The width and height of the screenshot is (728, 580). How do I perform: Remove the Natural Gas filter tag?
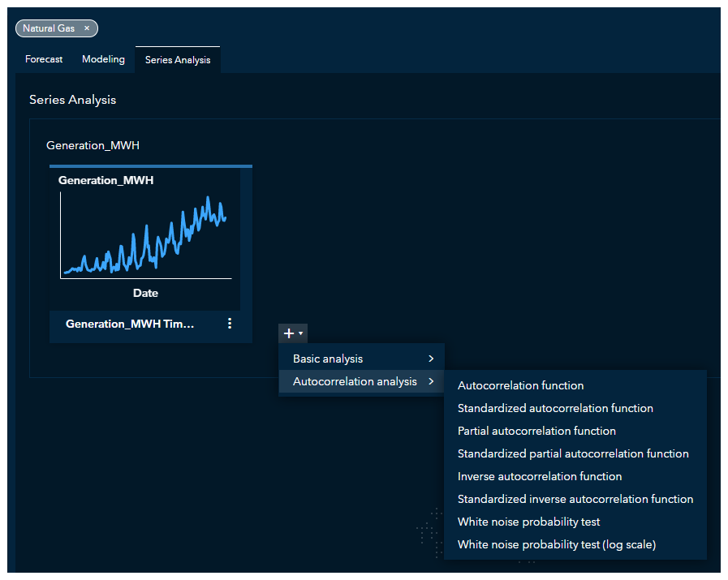click(x=87, y=28)
